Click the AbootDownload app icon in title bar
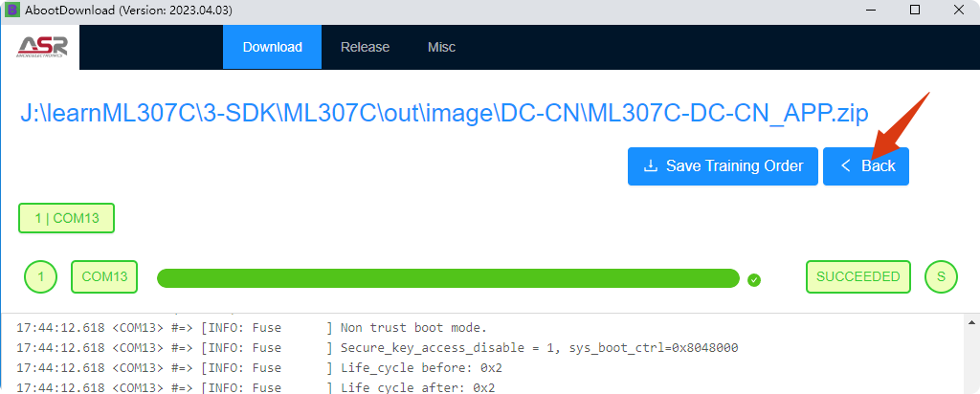Viewport: 980px width, 394px height. [x=11, y=11]
